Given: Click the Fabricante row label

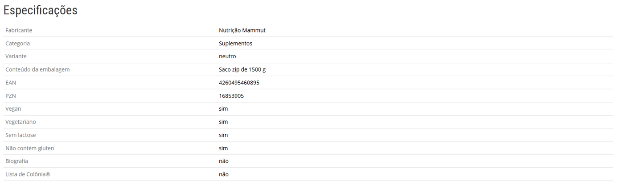Looking at the screenshot, I should (19, 30).
